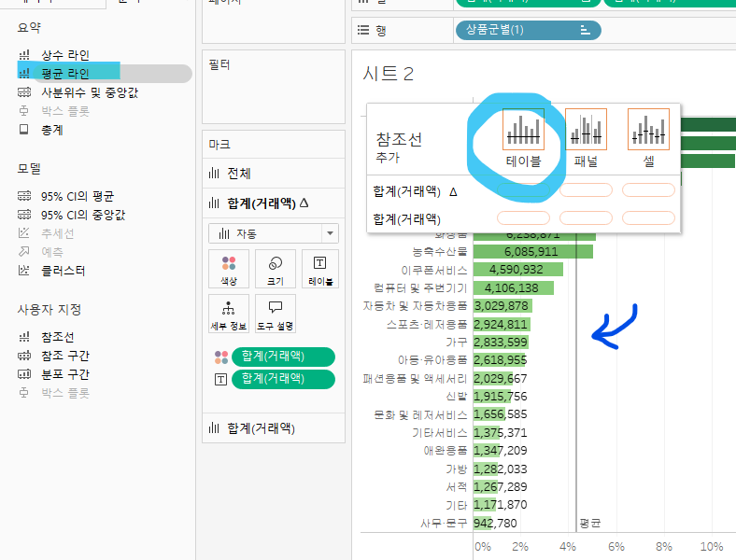The height and width of the screenshot is (560, 736).
Task: Click the 패션용품 및 액세서리 label
Action: click(415, 379)
